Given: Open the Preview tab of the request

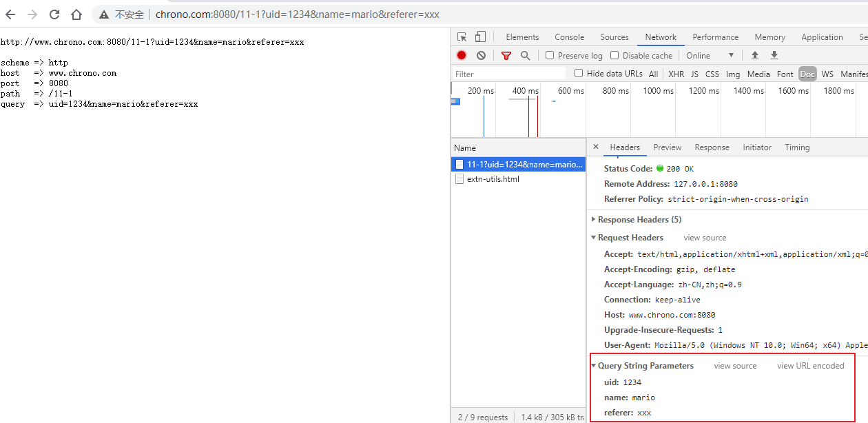Looking at the screenshot, I should coord(667,147).
